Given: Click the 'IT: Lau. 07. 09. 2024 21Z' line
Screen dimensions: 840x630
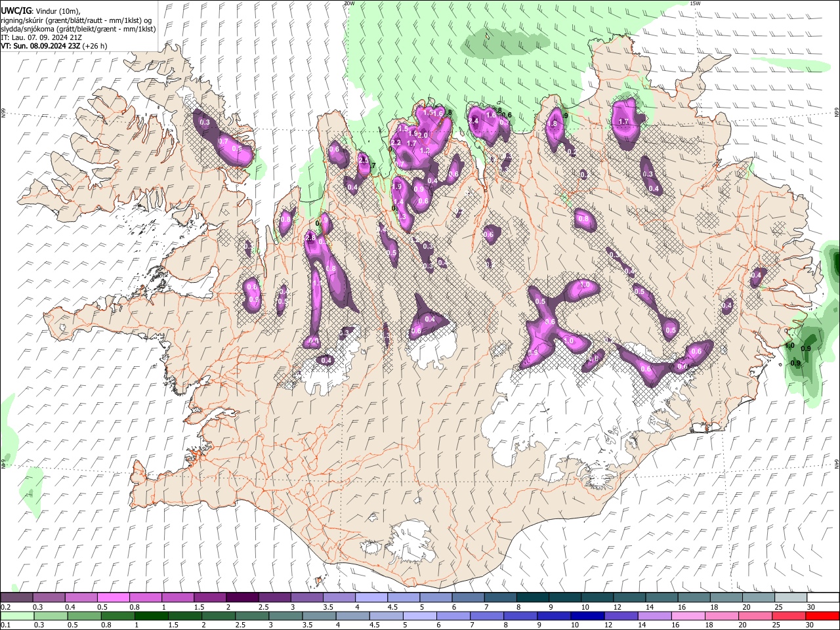Looking at the screenshot, I should (x=41, y=37).
